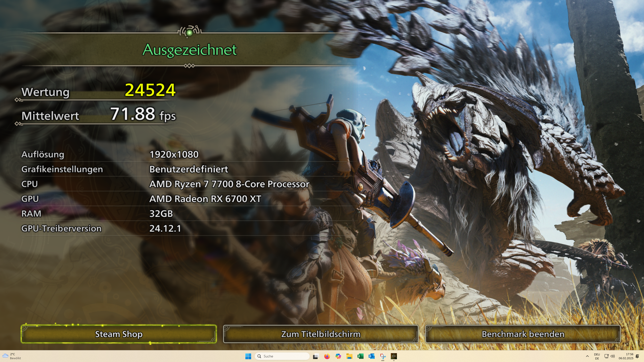Open network settings via the tray network icon
Screen dimensions: 644x362
coord(606,356)
